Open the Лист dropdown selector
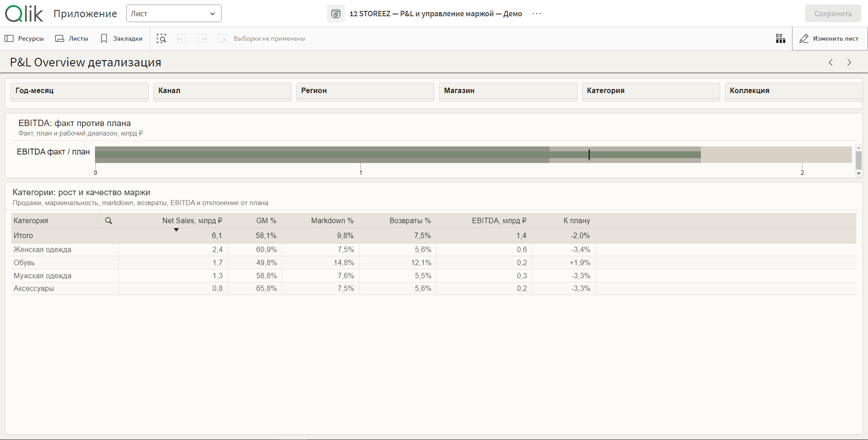Screen dimensions: 868x440 pos(174,14)
